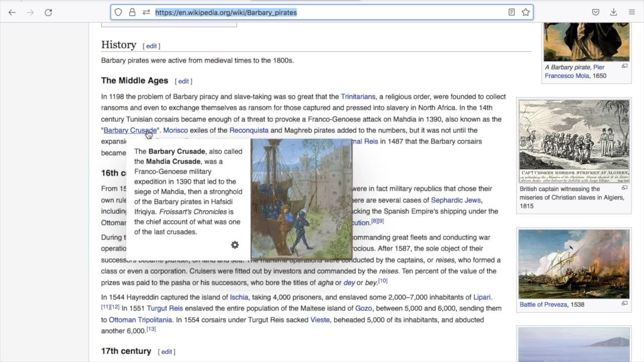Jump to citation 12

(115, 307)
